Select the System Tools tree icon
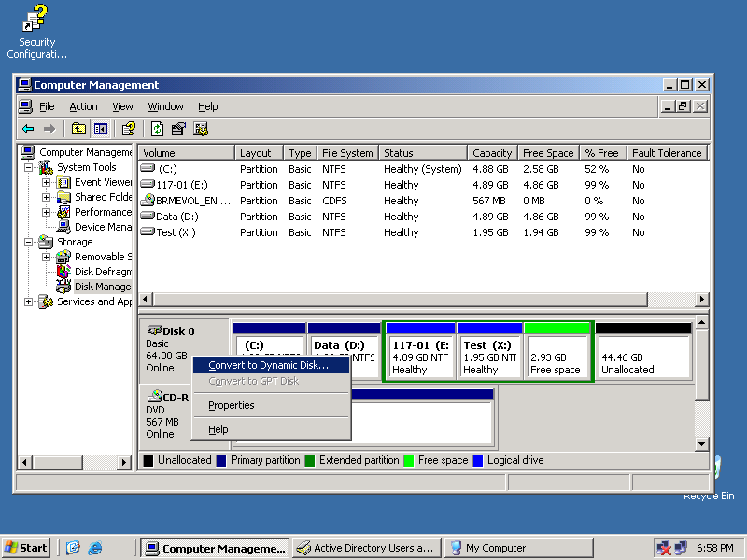The width and height of the screenshot is (747, 560). pyautogui.click(x=46, y=167)
